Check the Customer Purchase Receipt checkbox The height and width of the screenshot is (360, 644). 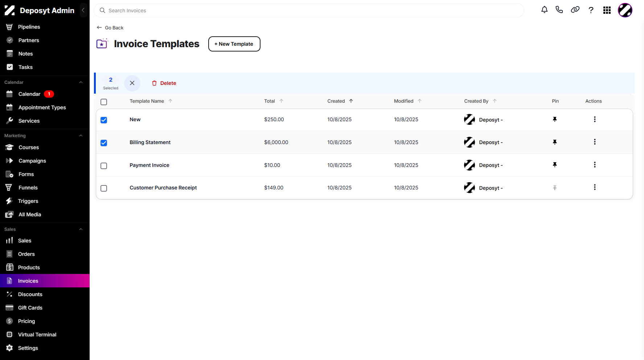(104, 188)
